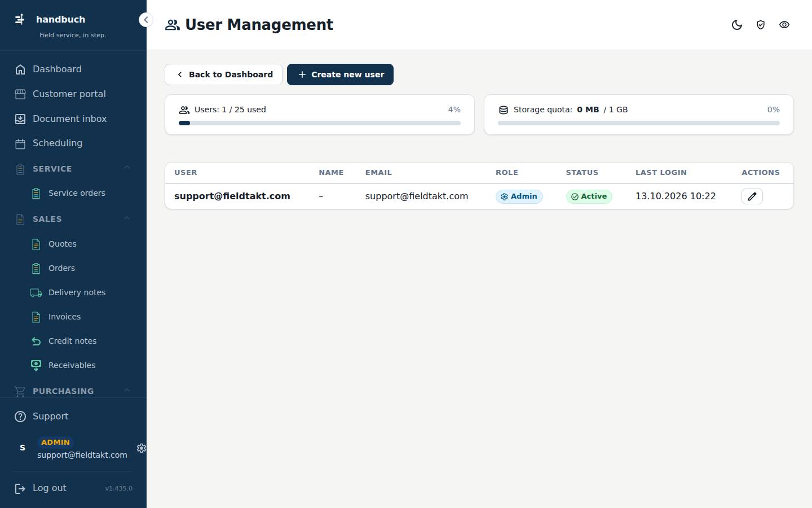Click the storage quota progress bar
Viewport: 812px width, 508px height.
click(x=639, y=123)
